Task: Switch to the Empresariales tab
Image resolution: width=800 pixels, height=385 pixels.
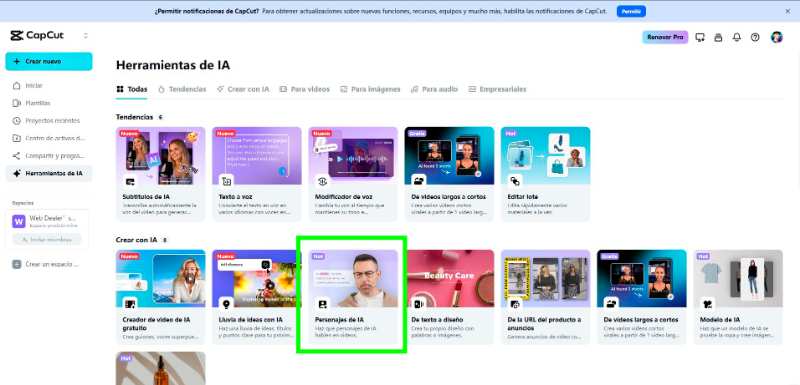Action: coord(497,89)
